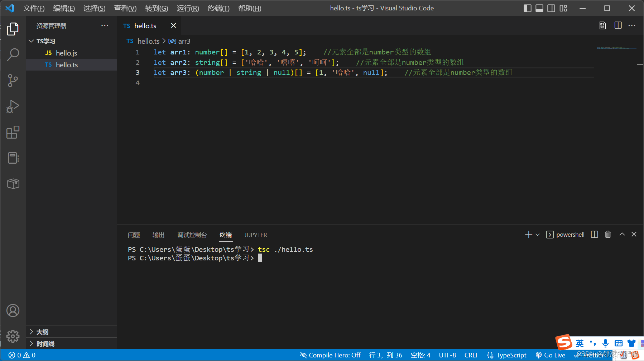Open the Source Control view

click(13, 81)
